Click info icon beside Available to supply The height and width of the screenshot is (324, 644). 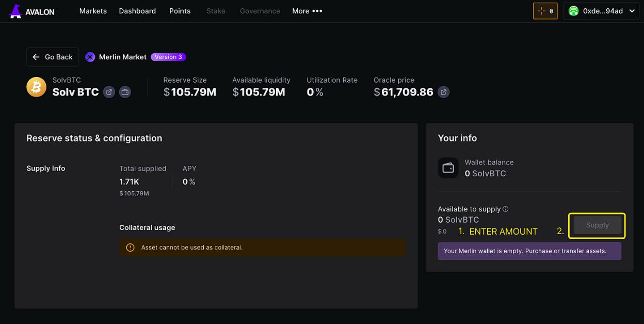pyautogui.click(x=506, y=209)
